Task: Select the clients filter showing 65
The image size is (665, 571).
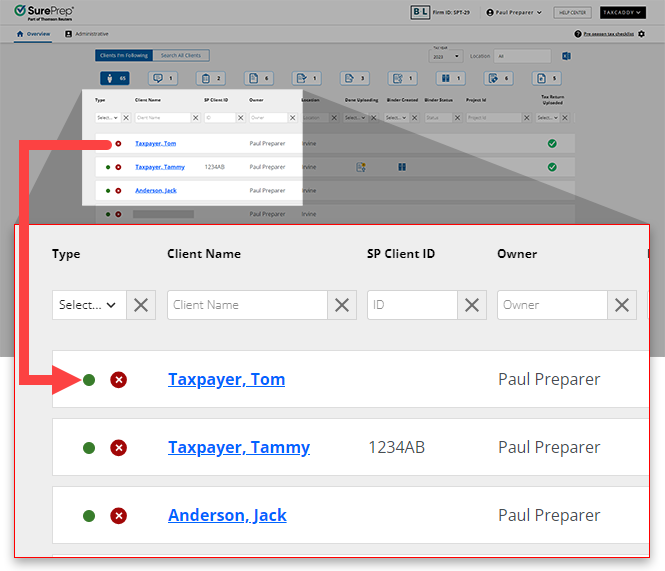Action: coord(115,78)
